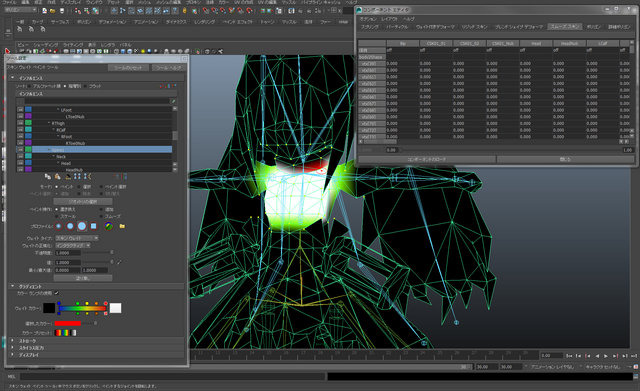The image size is (640, 391).
Task: Collapse the Neck joint in the influence list
Action: 53,156
